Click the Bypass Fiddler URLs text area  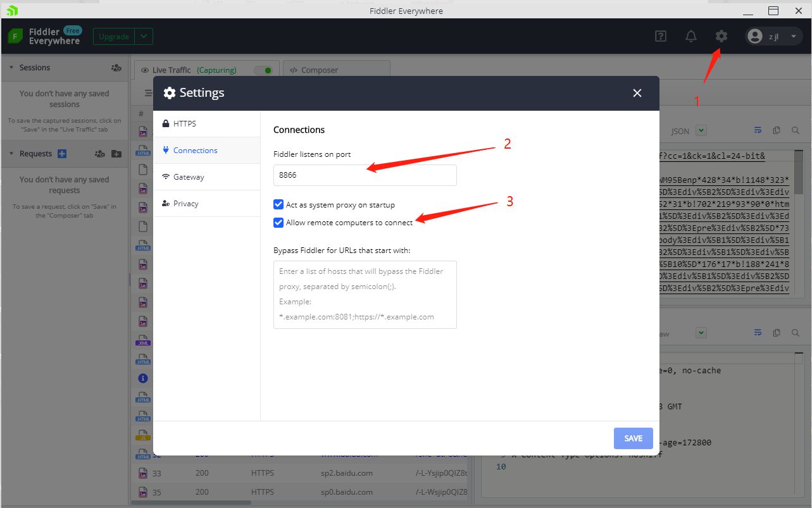(365, 295)
